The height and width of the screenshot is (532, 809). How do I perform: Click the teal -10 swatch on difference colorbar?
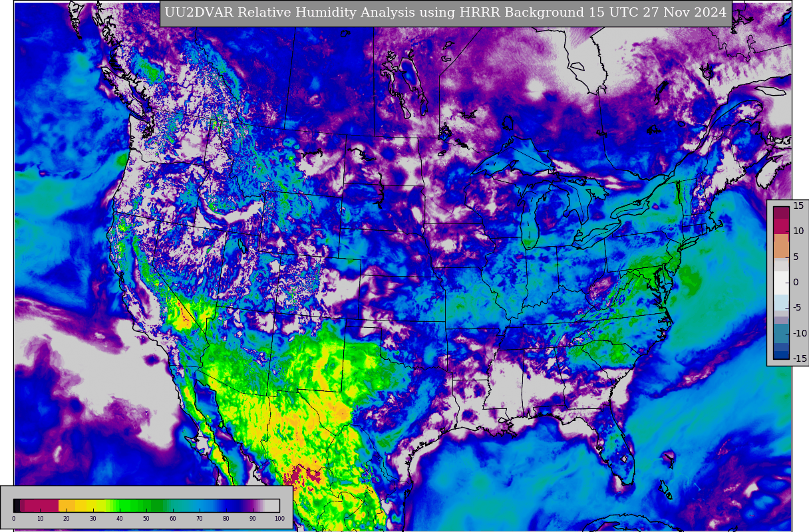[x=781, y=333]
